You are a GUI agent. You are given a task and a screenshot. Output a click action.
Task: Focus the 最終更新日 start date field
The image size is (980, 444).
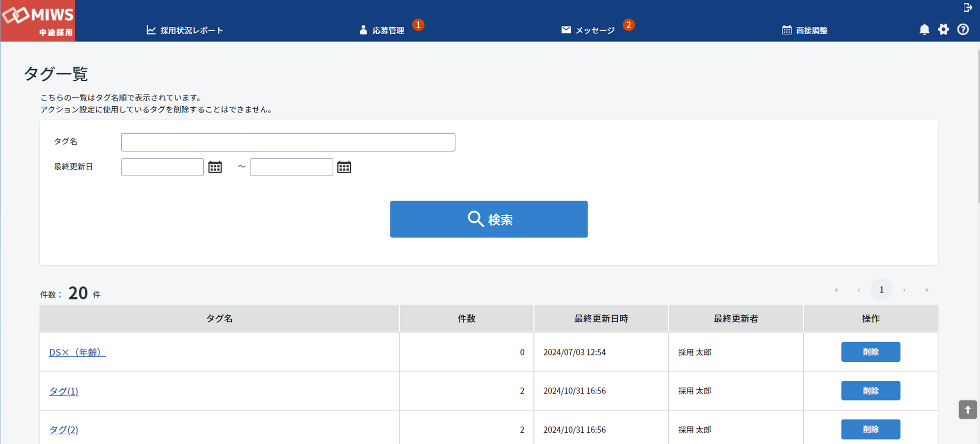coord(162,167)
